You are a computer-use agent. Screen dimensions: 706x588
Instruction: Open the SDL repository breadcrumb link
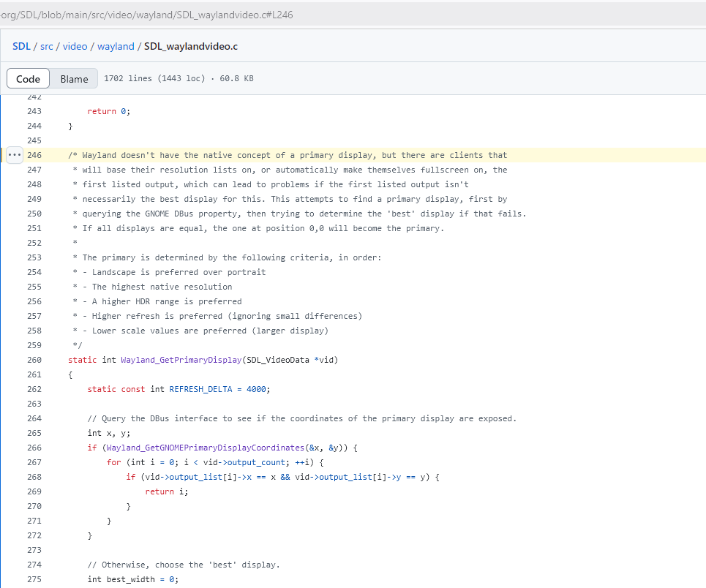(21, 46)
